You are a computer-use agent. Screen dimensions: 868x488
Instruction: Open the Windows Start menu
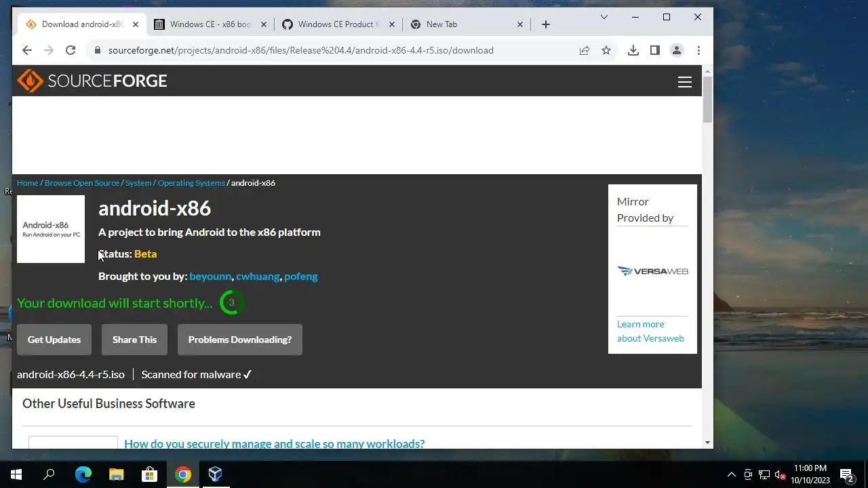pos(16,474)
